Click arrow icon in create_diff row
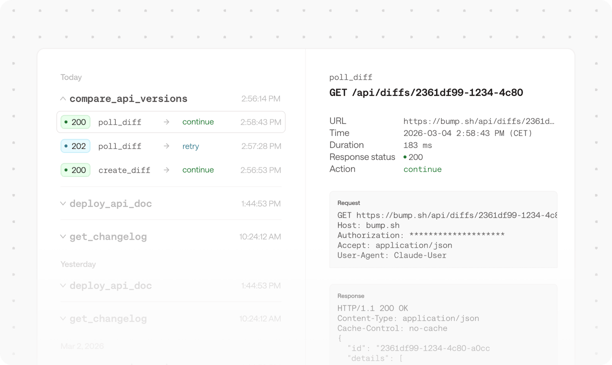Screen dimensions: 612x365 (167, 170)
